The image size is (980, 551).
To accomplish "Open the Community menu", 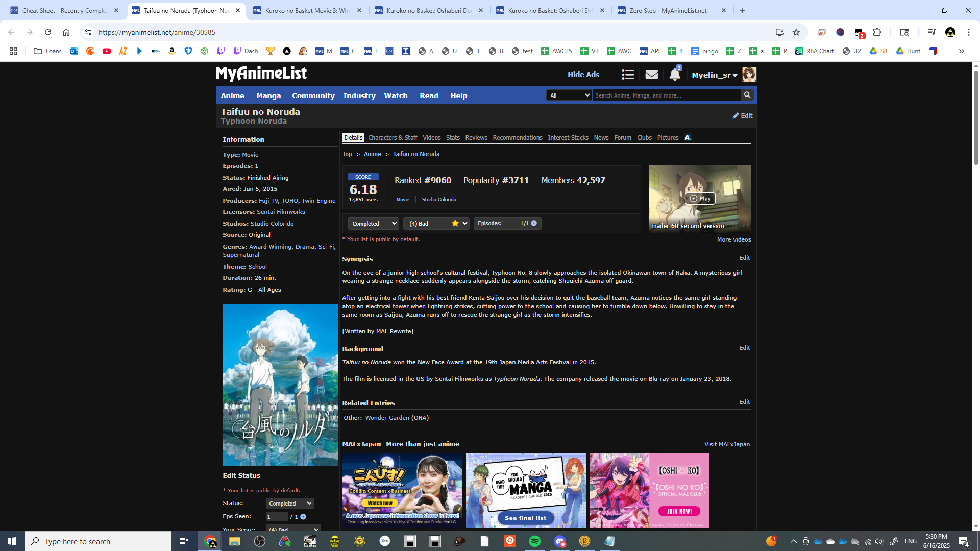I will click(x=313, y=95).
